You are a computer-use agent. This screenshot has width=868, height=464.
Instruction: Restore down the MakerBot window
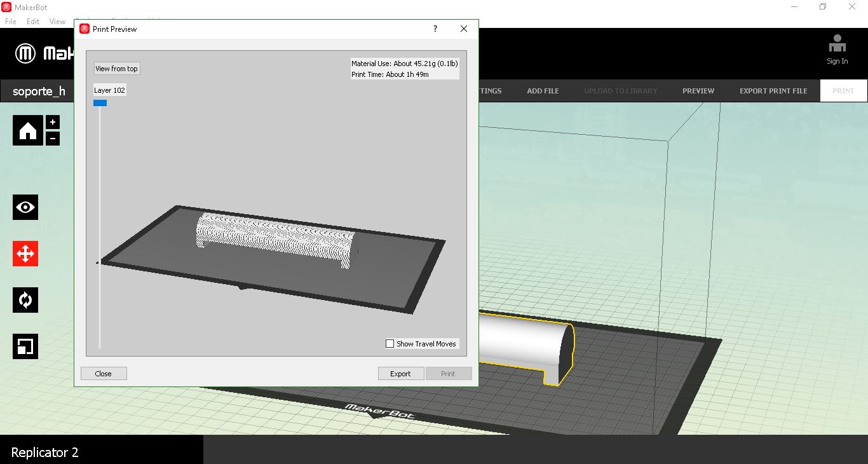pyautogui.click(x=823, y=7)
